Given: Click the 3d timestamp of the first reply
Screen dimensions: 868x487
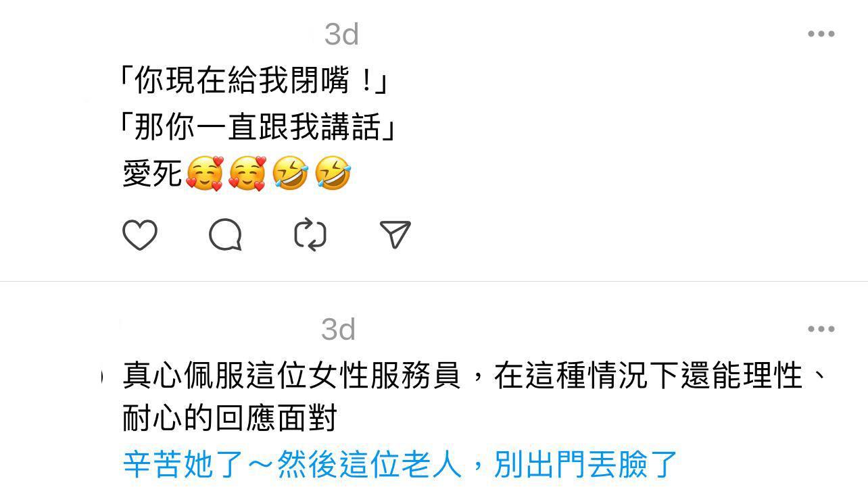Looking at the screenshot, I should (341, 34).
